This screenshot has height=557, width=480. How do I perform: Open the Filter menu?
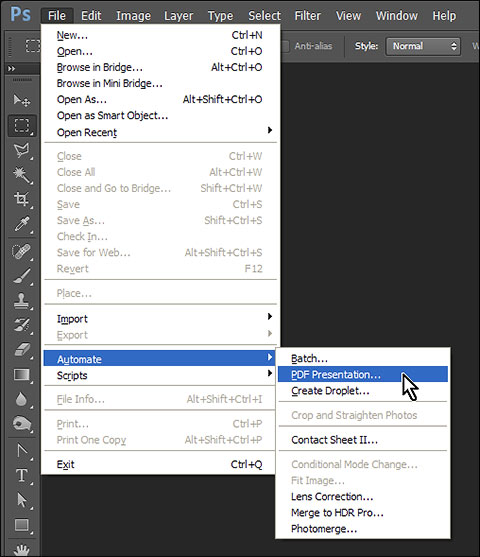click(307, 16)
